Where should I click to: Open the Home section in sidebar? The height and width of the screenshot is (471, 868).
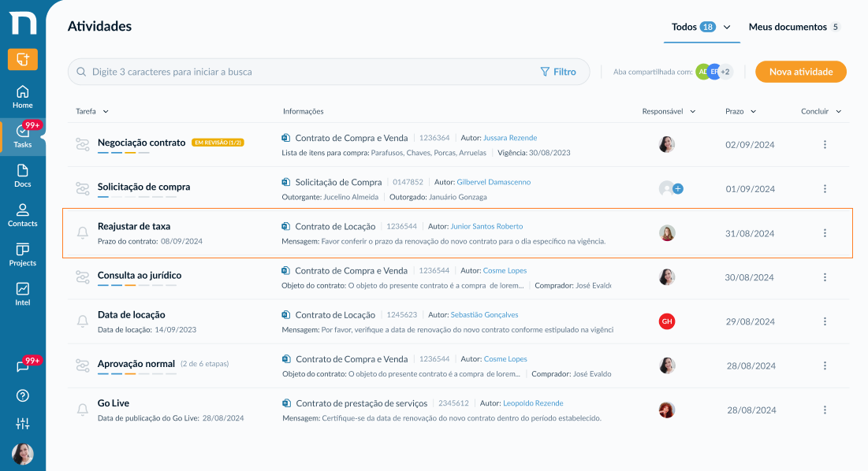point(23,98)
